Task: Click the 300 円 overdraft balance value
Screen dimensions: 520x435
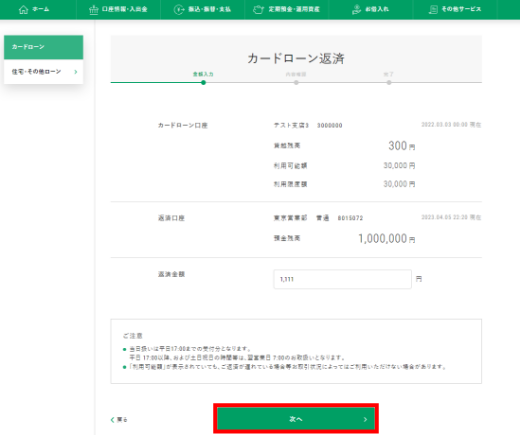Action: click(x=402, y=146)
